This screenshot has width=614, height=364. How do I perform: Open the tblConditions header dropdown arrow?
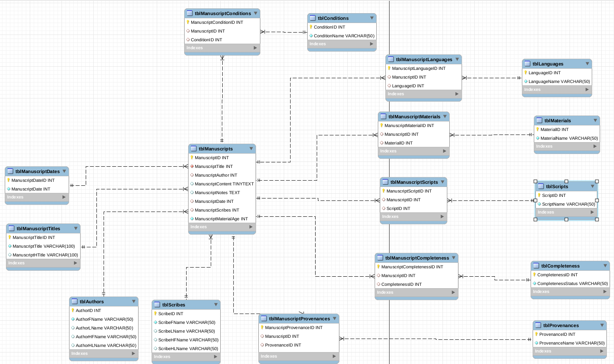[371, 18]
